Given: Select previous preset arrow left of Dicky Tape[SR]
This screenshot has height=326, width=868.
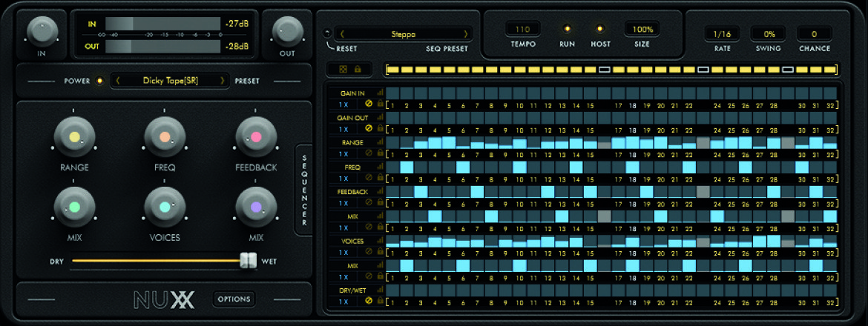Looking at the screenshot, I should (x=117, y=81).
